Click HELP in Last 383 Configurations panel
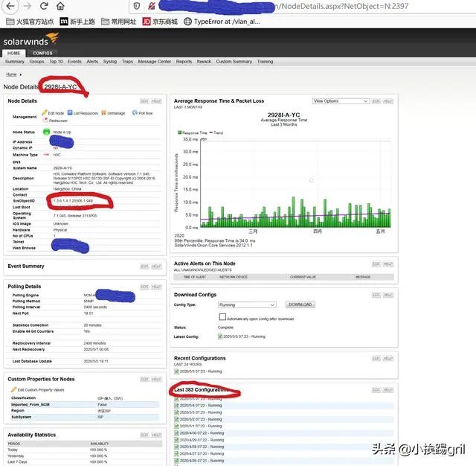The height and width of the screenshot is (466, 476). click(x=388, y=390)
